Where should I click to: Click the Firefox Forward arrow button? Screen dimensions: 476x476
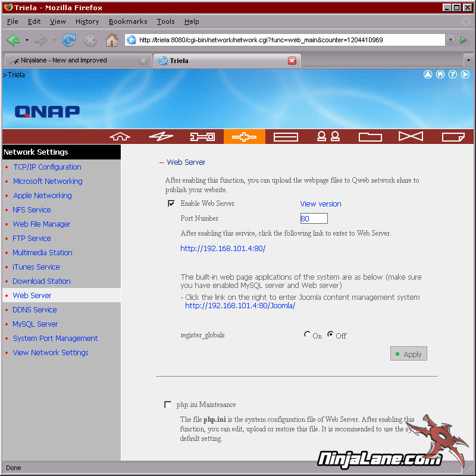tap(40, 40)
